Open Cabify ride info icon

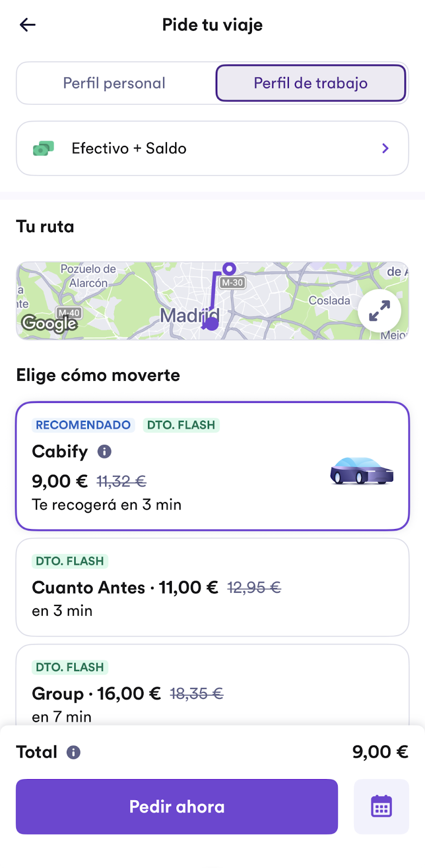pyautogui.click(x=104, y=451)
